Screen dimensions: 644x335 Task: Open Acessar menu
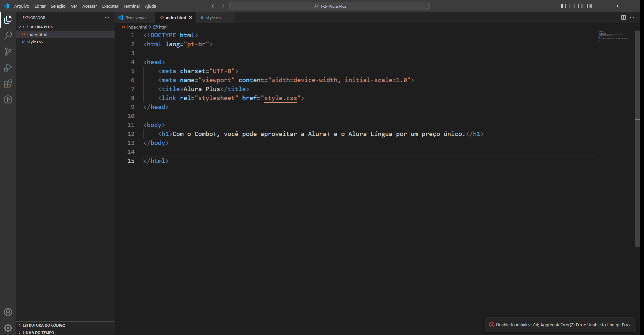(90, 6)
